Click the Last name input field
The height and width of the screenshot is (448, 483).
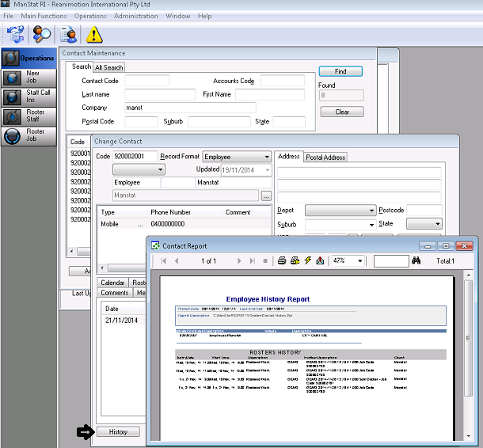(159, 94)
